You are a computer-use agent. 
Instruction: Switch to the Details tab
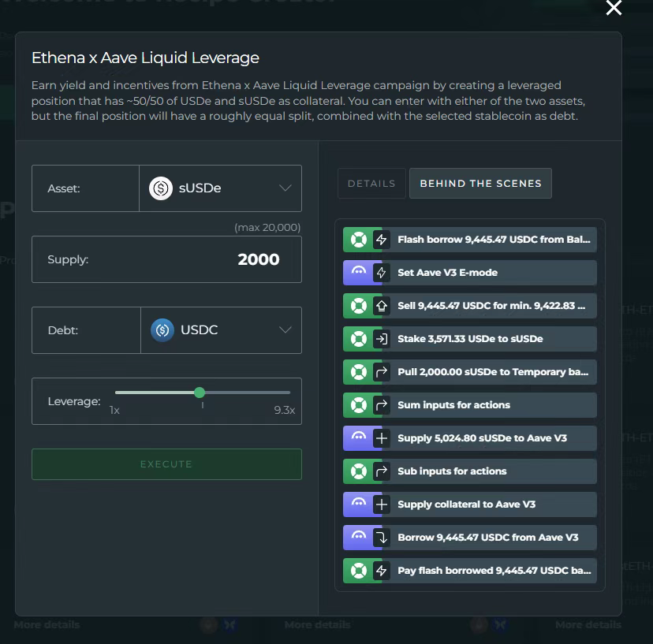click(371, 184)
